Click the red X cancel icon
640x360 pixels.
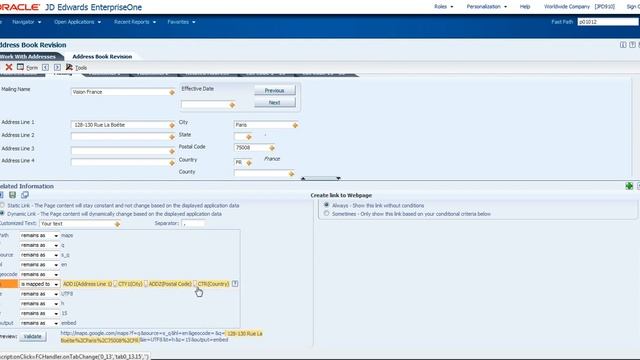coord(9,67)
